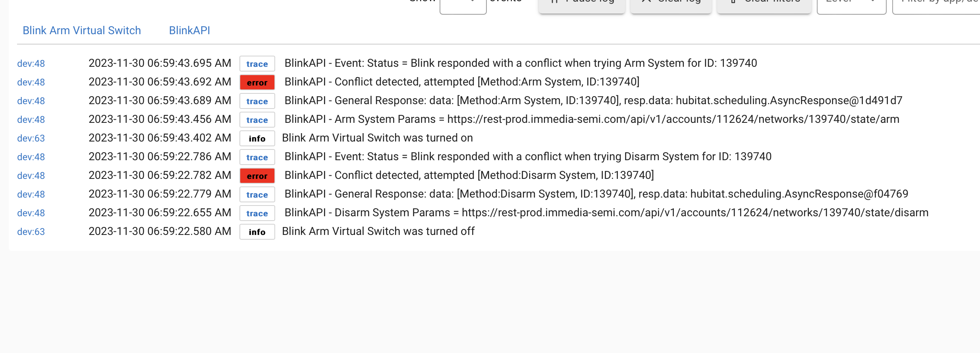Screen dimensions: 980x353
Task: Filter logs by BlinkAPI tab
Action: click(189, 31)
